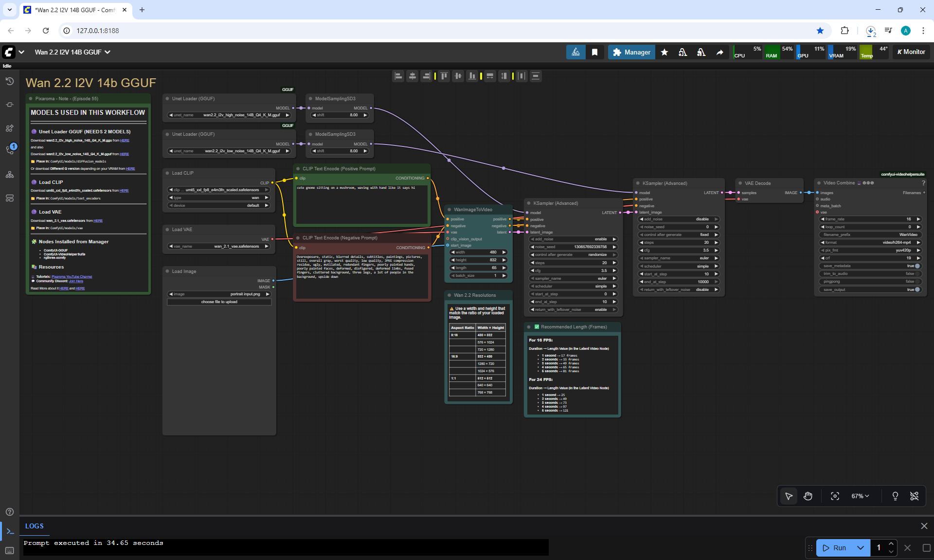The height and width of the screenshot is (560, 934).
Task: Open the K Monitor menu
Action: 911,52
